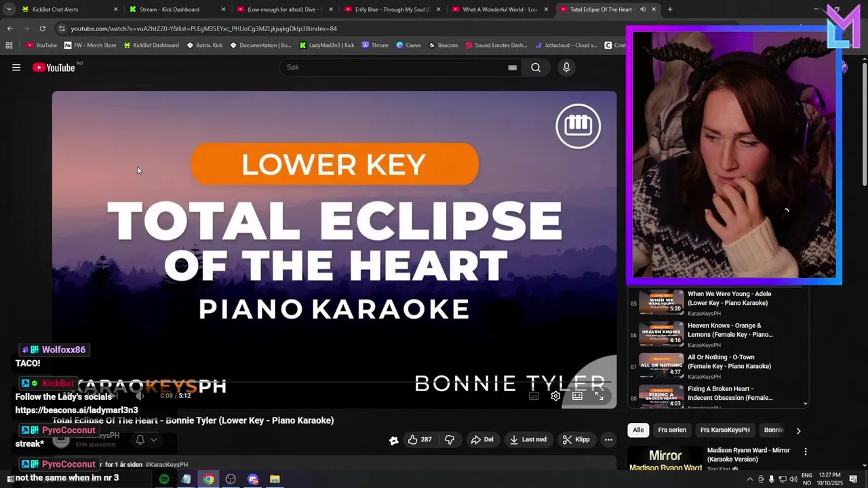Screen dimensions: 868x488
Task: Toggle subtitles in the video player
Action: pyautogui.click(x=534, y=396)
